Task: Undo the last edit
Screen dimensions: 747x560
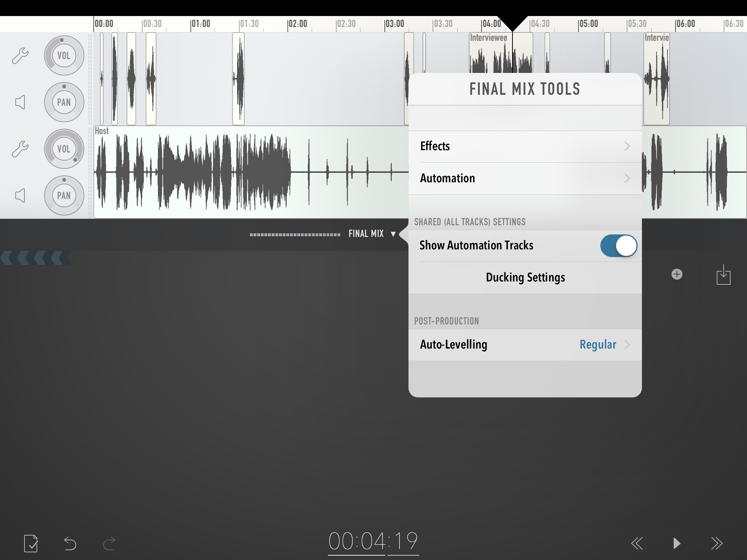Action: click(70, 543)
